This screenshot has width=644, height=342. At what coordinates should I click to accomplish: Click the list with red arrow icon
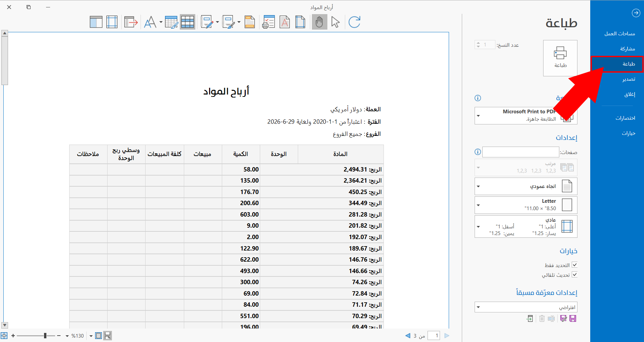point(131,22)
